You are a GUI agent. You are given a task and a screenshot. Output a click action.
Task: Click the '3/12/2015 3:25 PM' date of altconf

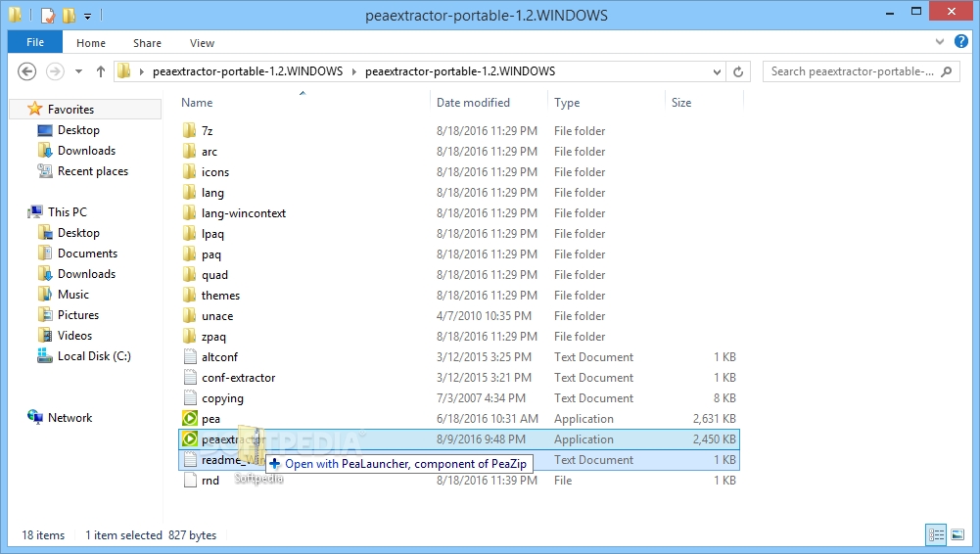point(484,357)
